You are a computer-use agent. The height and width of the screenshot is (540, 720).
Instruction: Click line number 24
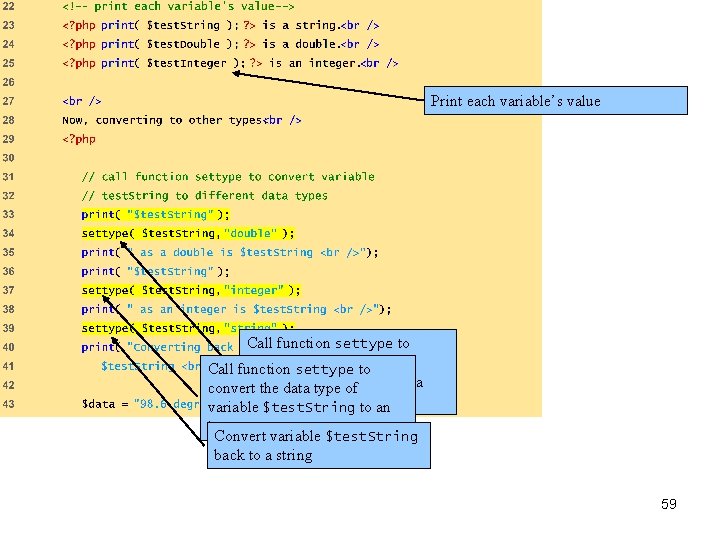(8, 44)
